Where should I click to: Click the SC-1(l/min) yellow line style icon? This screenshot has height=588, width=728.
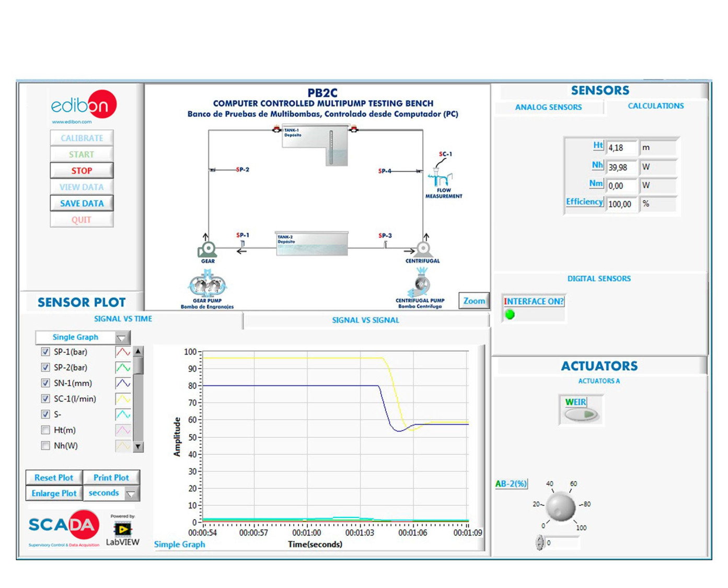tap(123, 399)
